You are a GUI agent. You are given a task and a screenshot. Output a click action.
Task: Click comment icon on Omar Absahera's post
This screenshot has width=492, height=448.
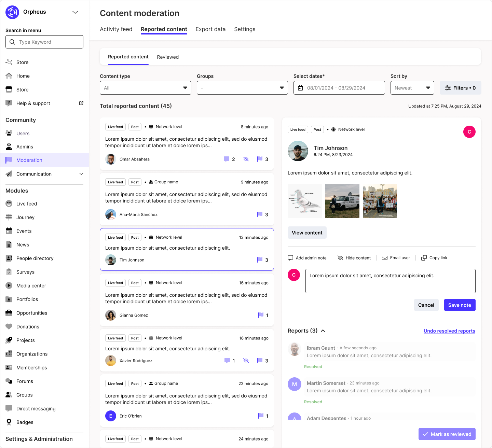[x=227, y=159]
